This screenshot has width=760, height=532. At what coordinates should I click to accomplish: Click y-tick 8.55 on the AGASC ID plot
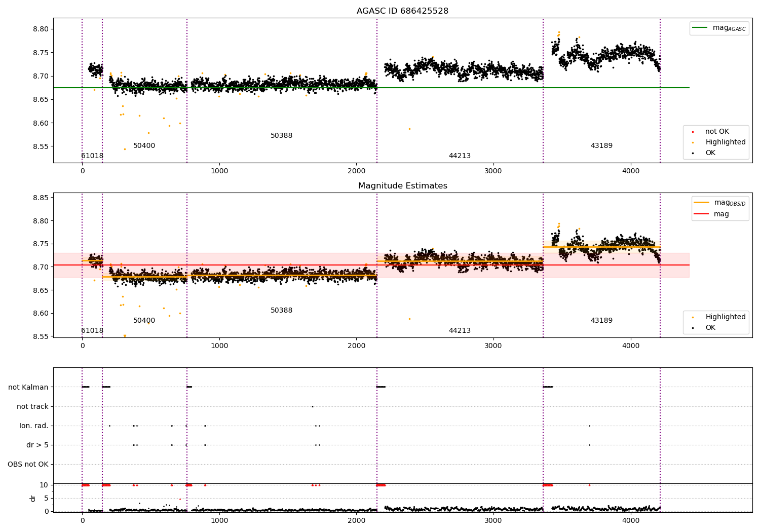[x=41, y=147]
